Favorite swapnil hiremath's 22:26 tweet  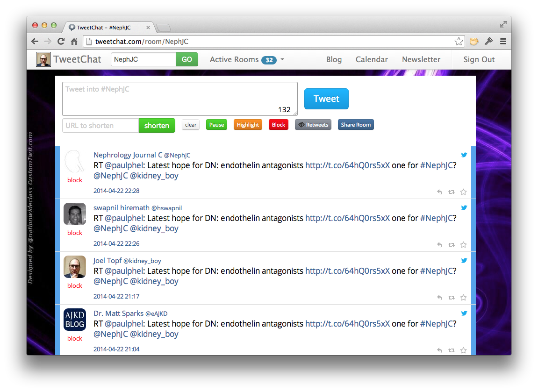click(463, 244)
